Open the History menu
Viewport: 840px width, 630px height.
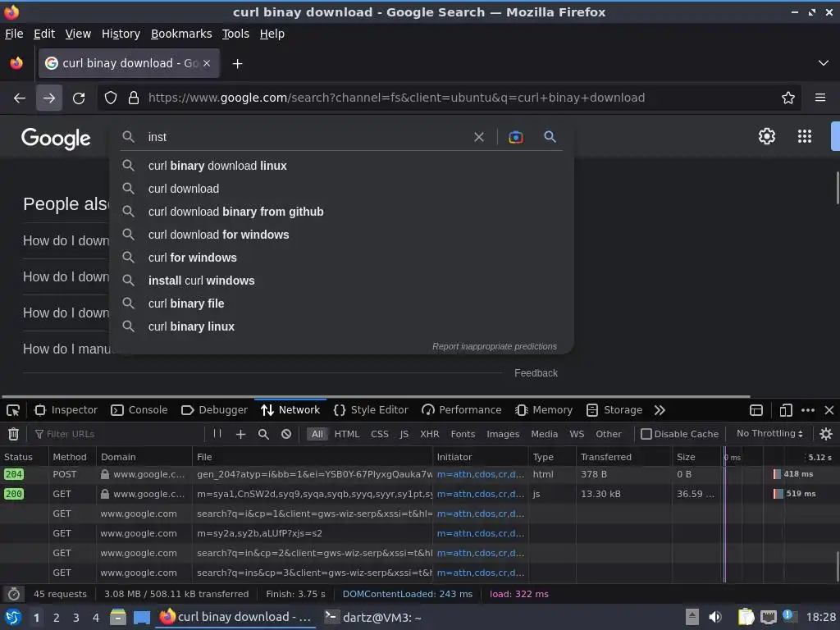point(121,34)
